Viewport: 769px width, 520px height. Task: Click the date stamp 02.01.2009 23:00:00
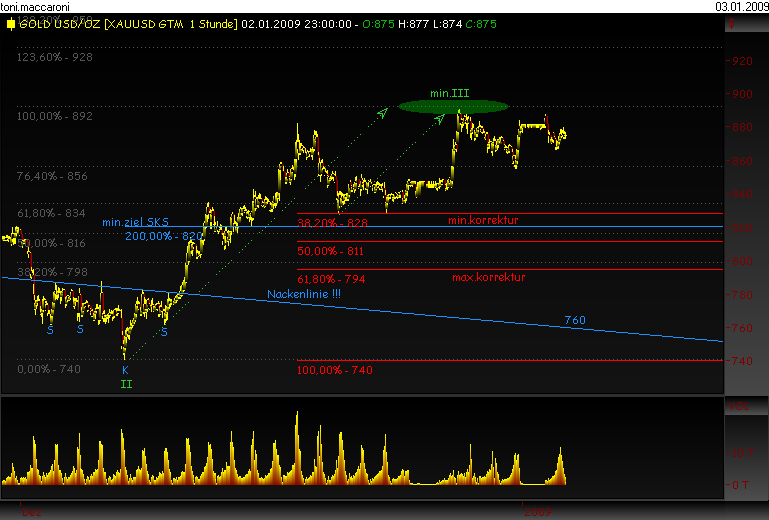point(296,24)
